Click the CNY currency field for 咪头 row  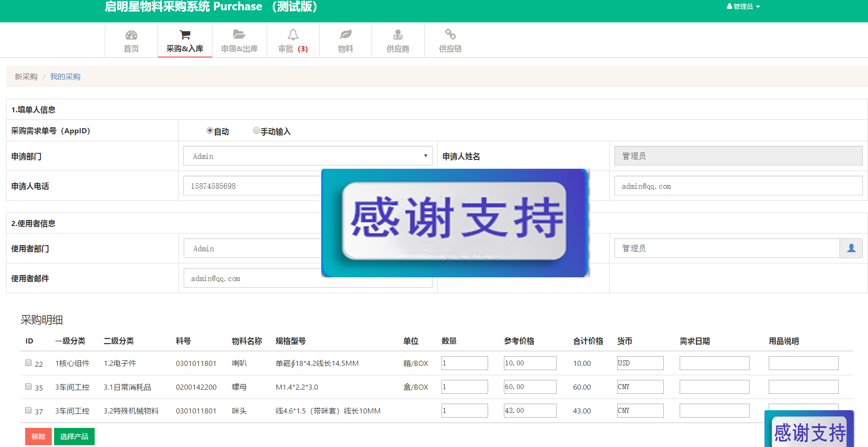tap(641, 411)
